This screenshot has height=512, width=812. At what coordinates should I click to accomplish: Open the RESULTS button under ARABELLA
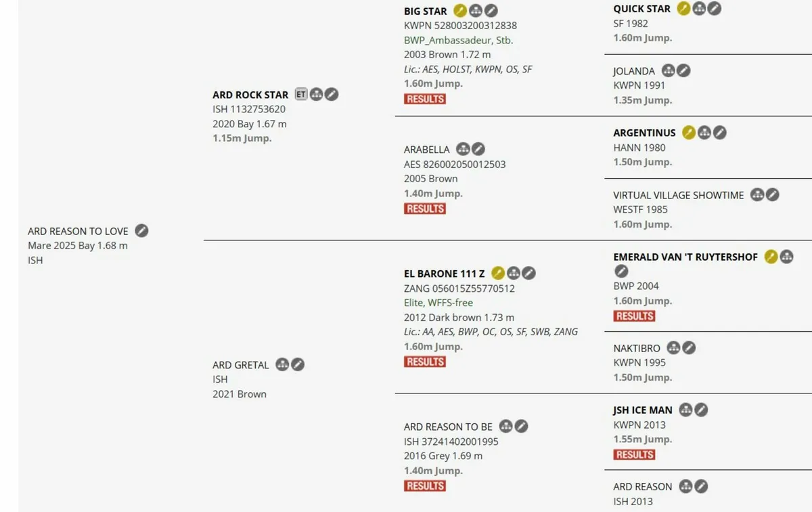[425, 209]
